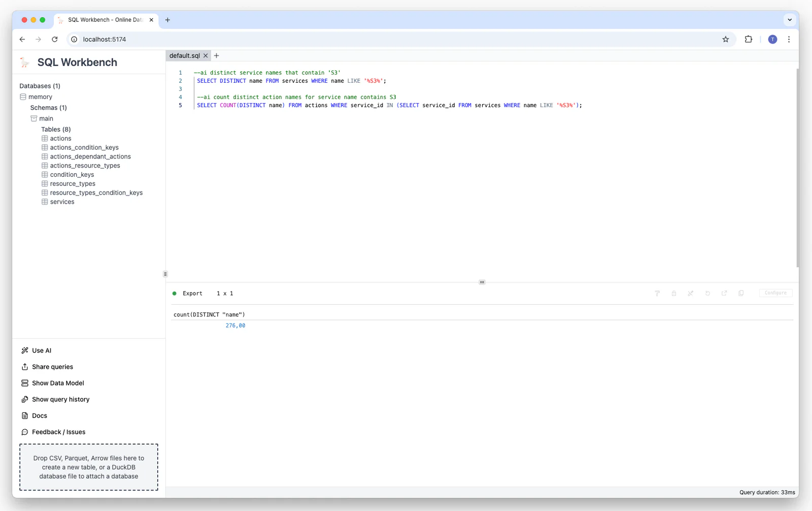The height and width of the screenshot is (511, 812).
Task: Click the file drop zone area
Action: pyautogui.click(x=89, y=467)
